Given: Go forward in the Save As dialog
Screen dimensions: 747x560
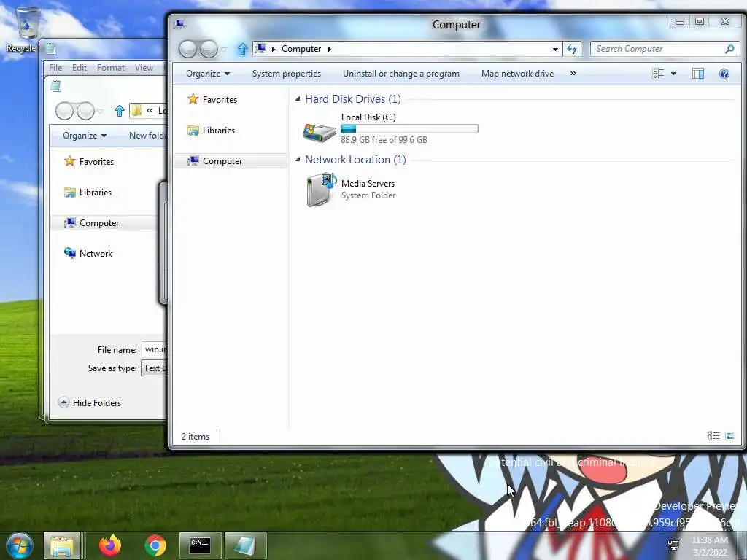Looking at the screenshot, I should click(85, 111).
